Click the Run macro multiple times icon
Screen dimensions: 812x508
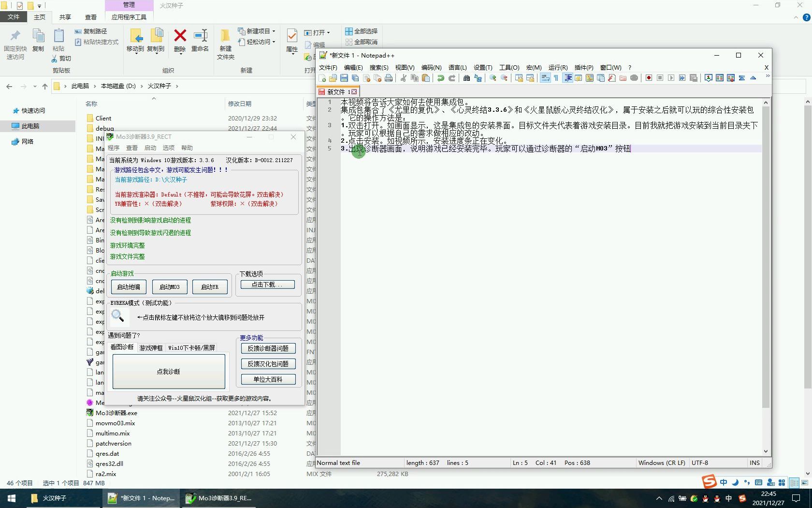tap(682, 78)
